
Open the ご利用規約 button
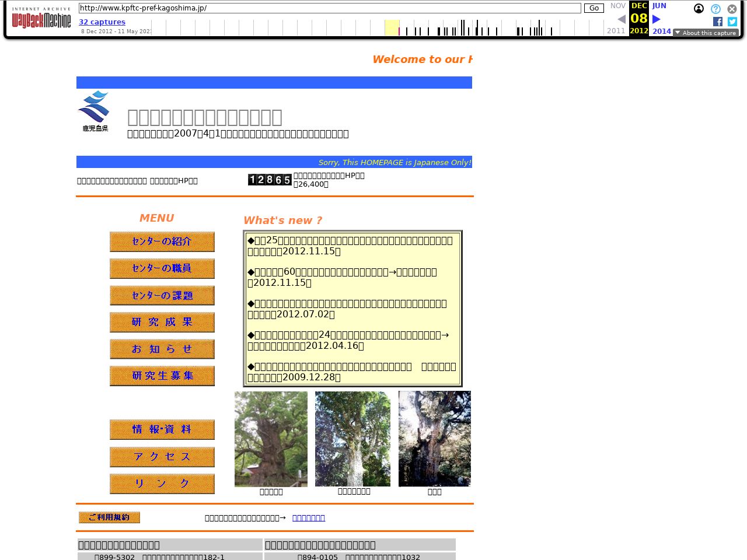click(109, 517)
